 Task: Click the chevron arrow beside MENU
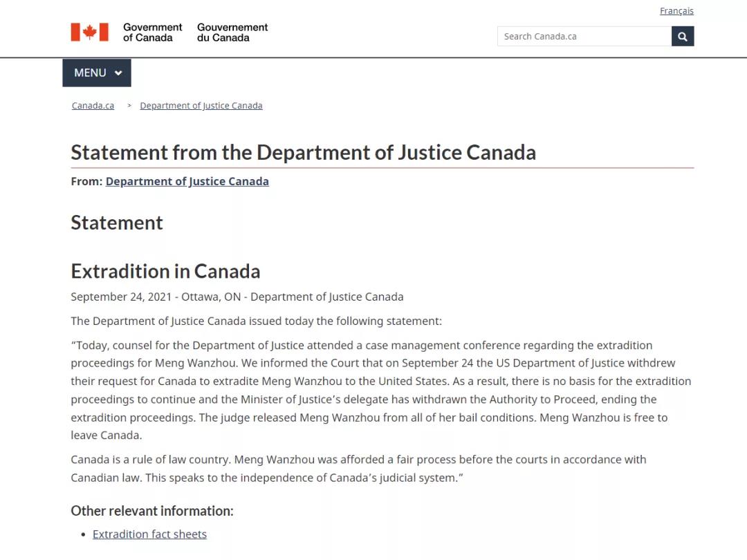pyautogui.click(x=118, y=73)
